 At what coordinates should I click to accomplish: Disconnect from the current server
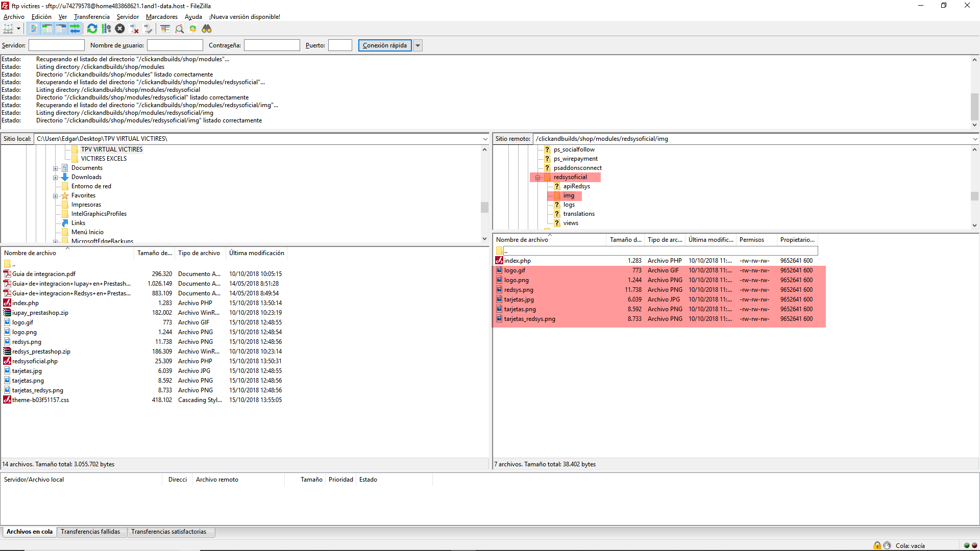click(134, 29)
